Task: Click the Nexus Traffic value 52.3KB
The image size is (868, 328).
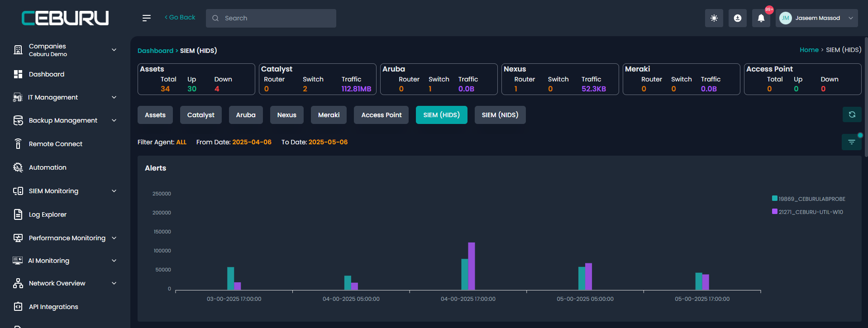Action: (x=594, y=89)
